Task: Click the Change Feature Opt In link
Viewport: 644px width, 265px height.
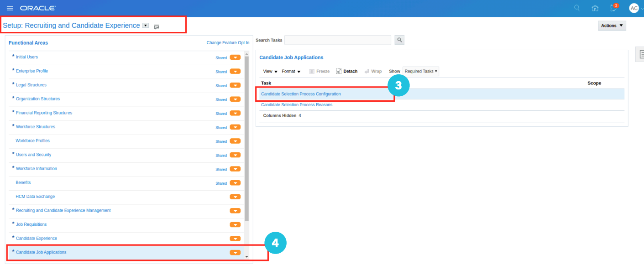Action: pos(228,43)
